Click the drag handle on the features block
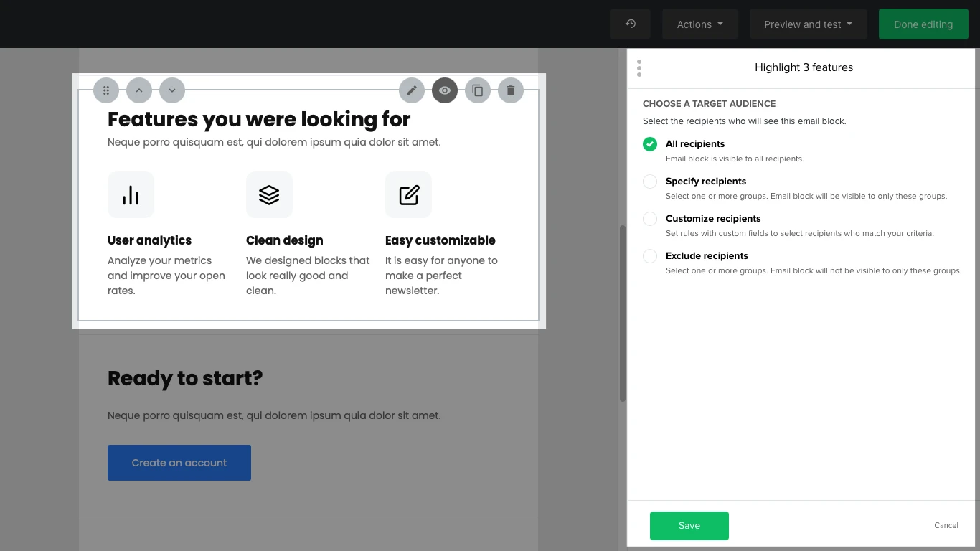This screenshot has height=551, width=980. click(x=106, y=90)
